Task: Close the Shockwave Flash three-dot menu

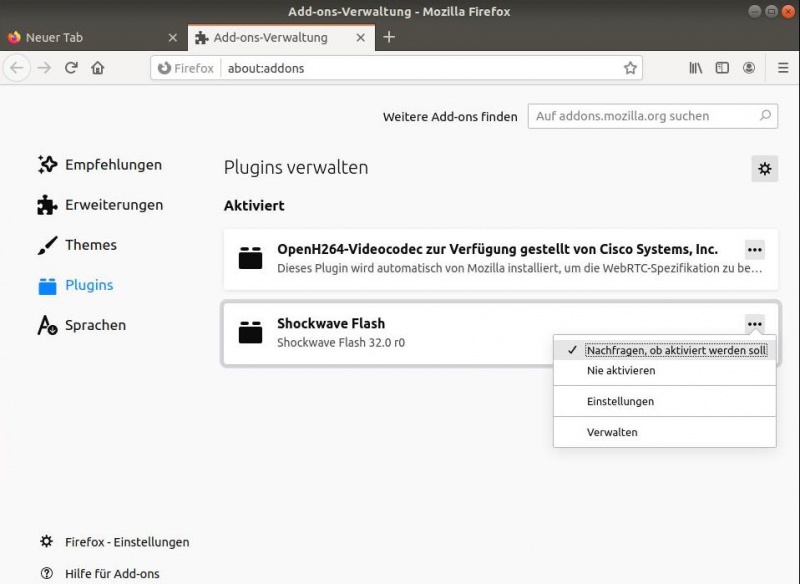Action: 755,324
